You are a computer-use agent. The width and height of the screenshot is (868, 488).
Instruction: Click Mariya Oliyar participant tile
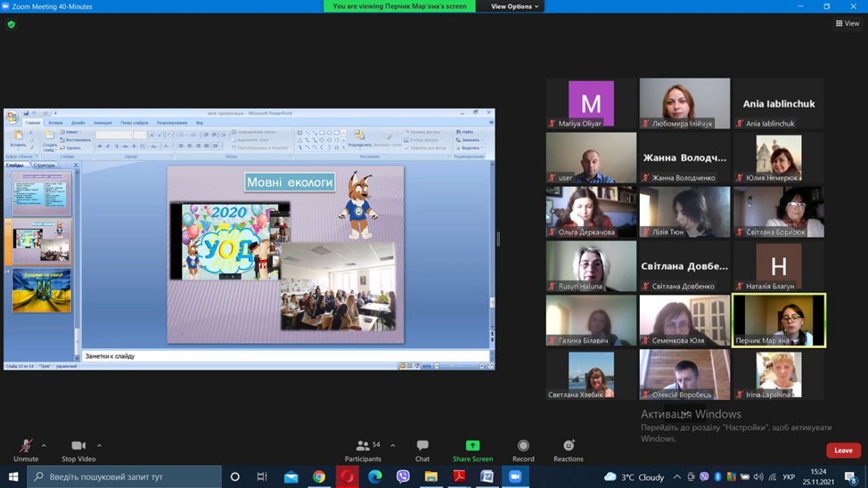tap(591, 103)
